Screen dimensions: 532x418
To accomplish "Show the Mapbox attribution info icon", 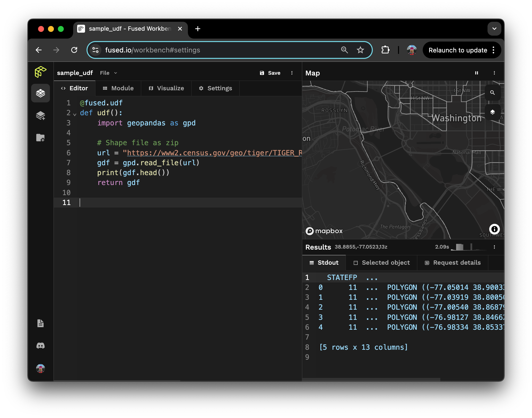I will (x=494, y=229).
